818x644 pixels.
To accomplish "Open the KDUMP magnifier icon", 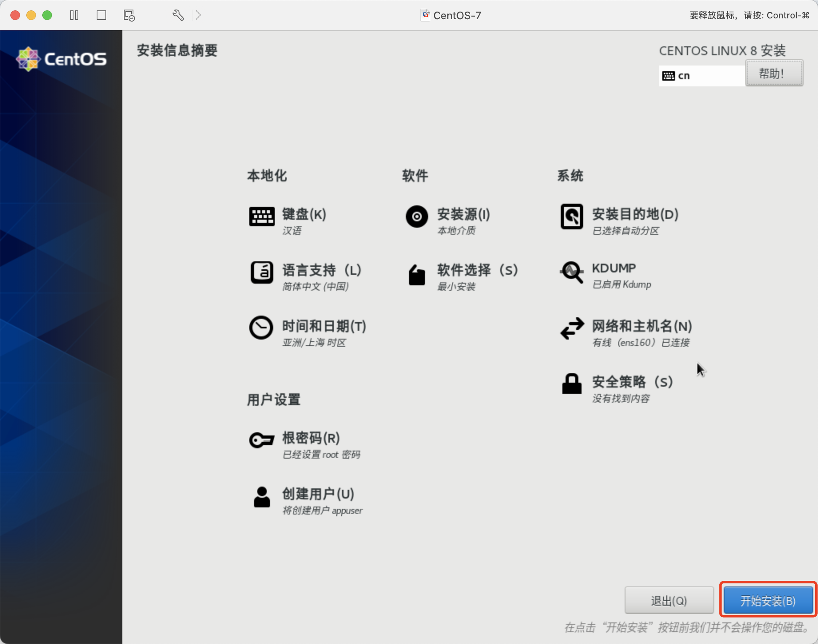I will pos(572,272).
